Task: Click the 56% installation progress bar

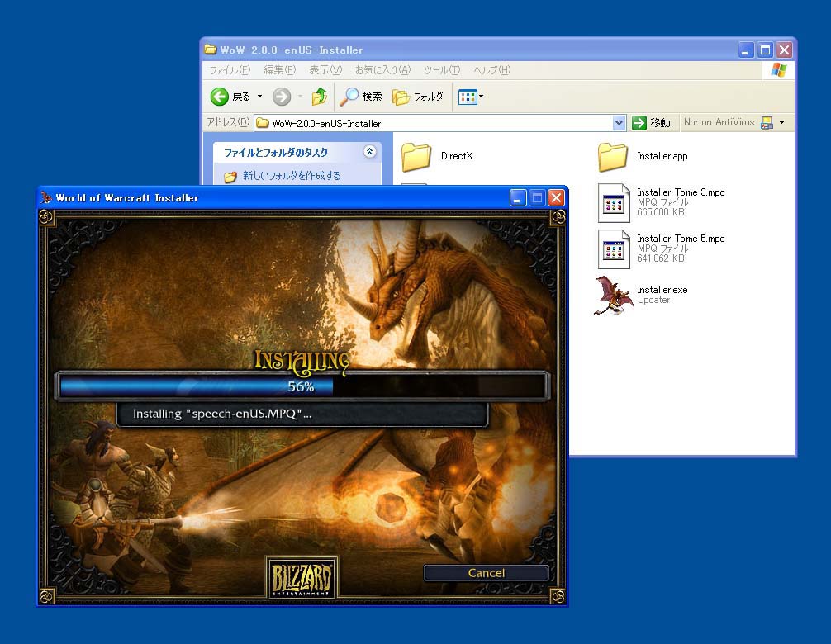Action: click(x=301, y=386)
